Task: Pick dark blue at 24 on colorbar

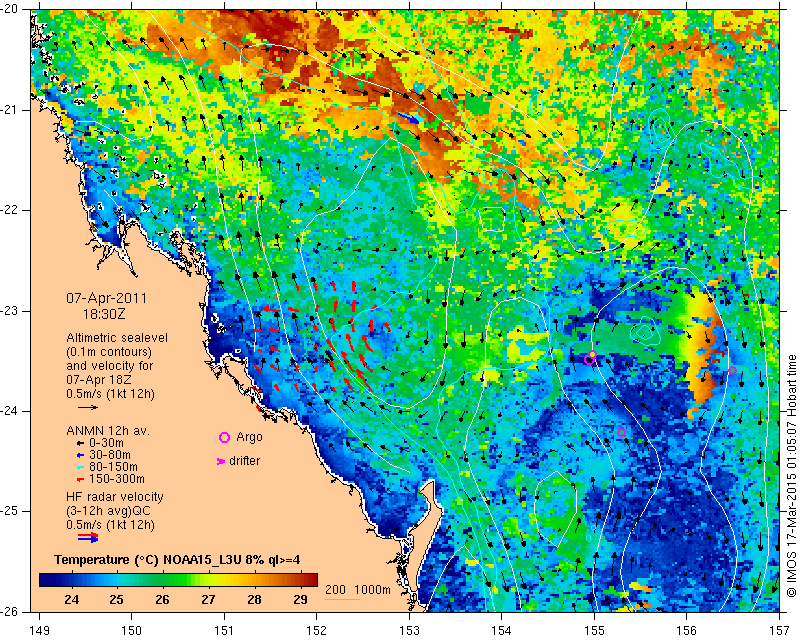Action: pyautogui.click(x=72, y=580)
